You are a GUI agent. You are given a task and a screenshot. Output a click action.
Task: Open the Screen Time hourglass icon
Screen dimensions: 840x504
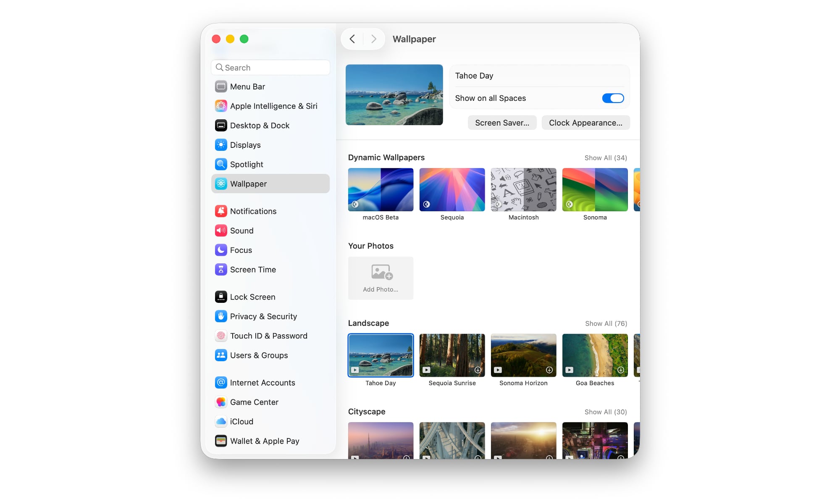[x=221, y=269]
